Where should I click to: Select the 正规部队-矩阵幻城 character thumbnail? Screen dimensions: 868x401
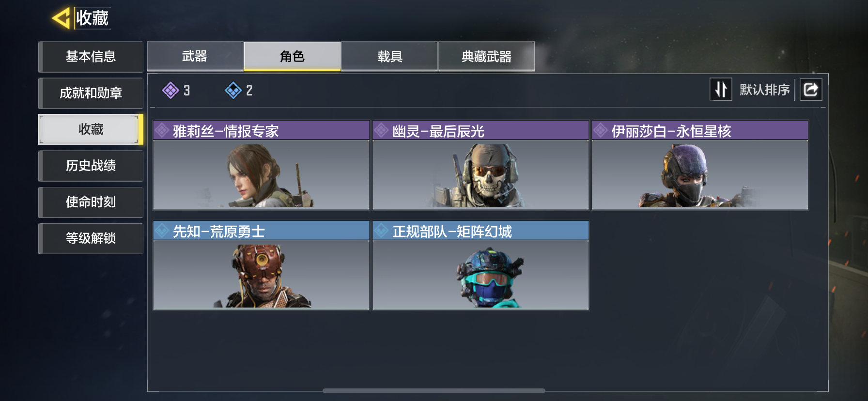[480, 275]
